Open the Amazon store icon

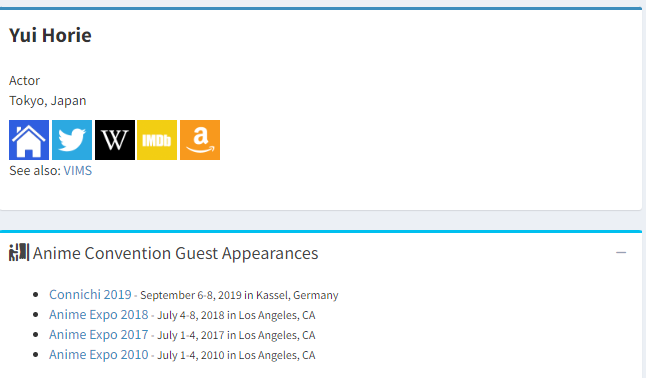pos(200,140)
